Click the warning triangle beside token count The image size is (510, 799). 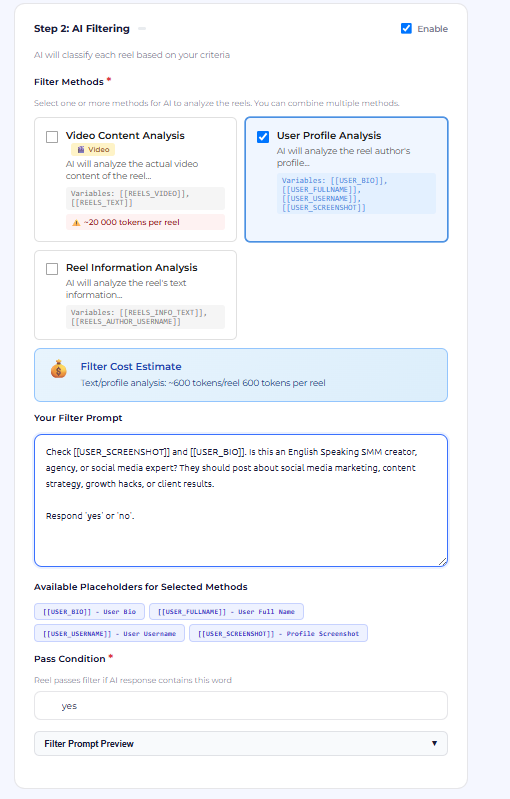pyautogui.click(x=76, y=223)
